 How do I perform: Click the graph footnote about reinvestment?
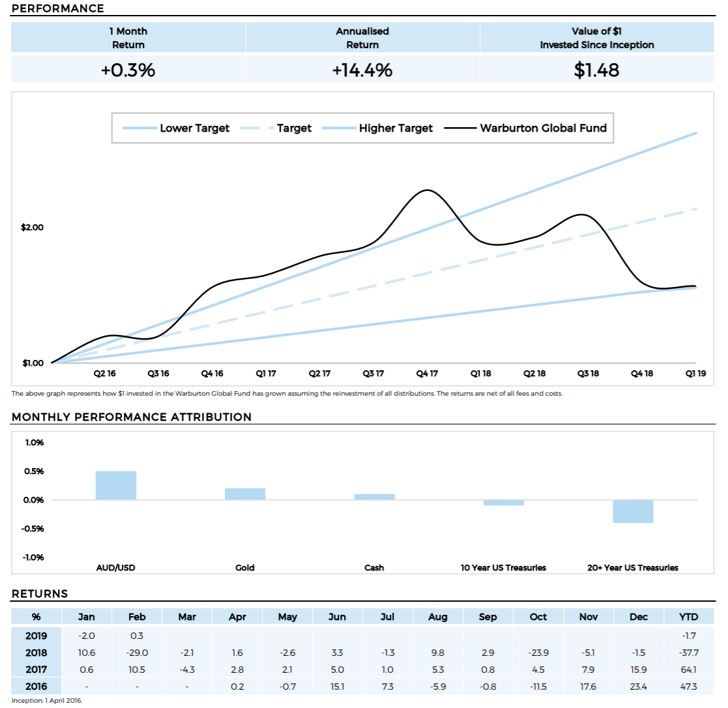(x=287, y=394)
